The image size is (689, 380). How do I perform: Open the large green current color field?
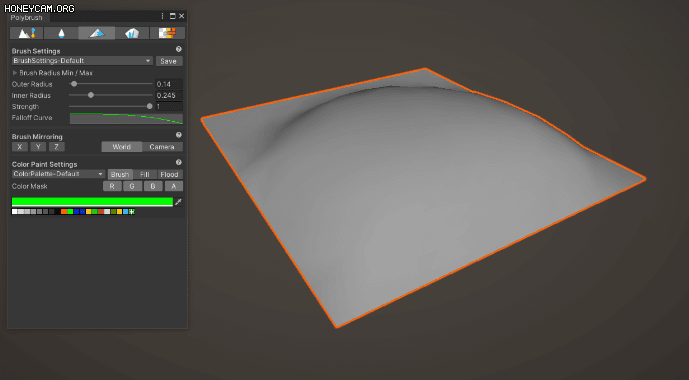(92, 202)
